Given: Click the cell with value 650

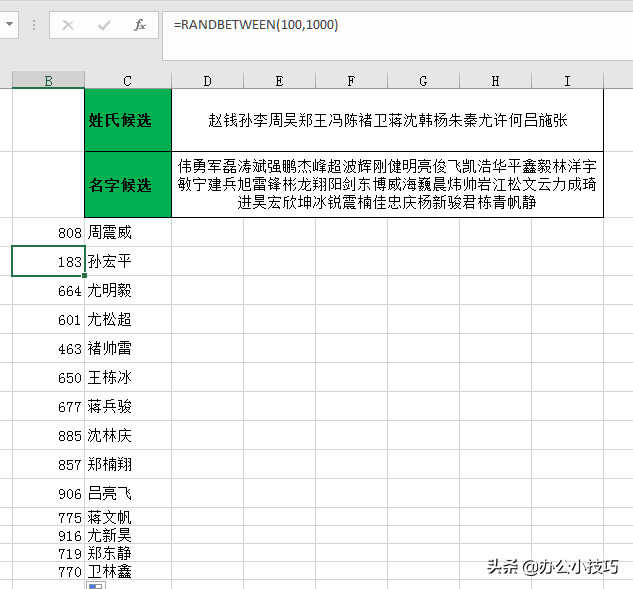Looking at the screenshot, I should [48, 377].
